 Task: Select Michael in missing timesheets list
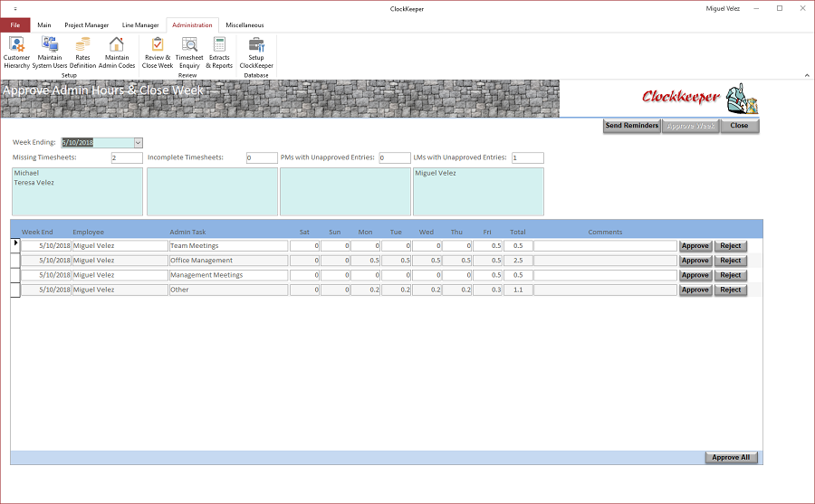(26, 173)
